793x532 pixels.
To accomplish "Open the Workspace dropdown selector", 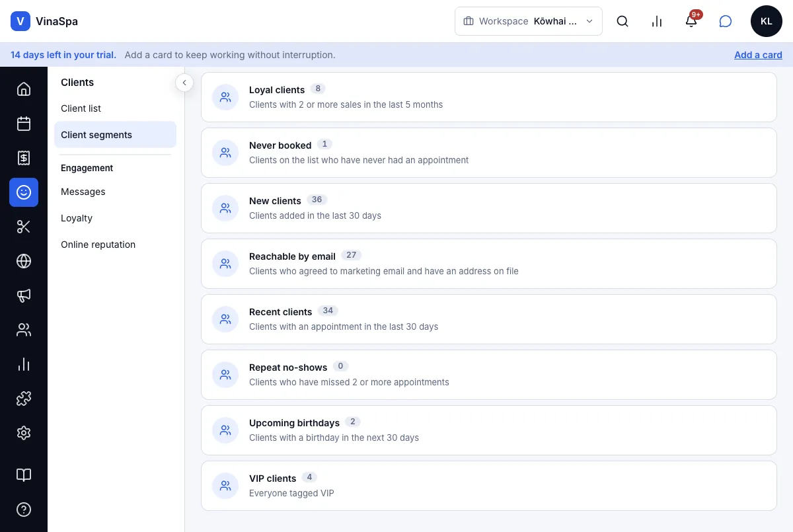I will (529, 21).
